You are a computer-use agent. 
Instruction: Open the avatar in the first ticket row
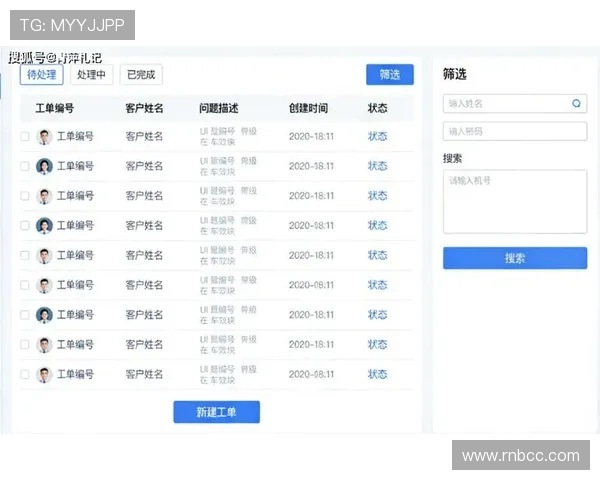[44, 137]
